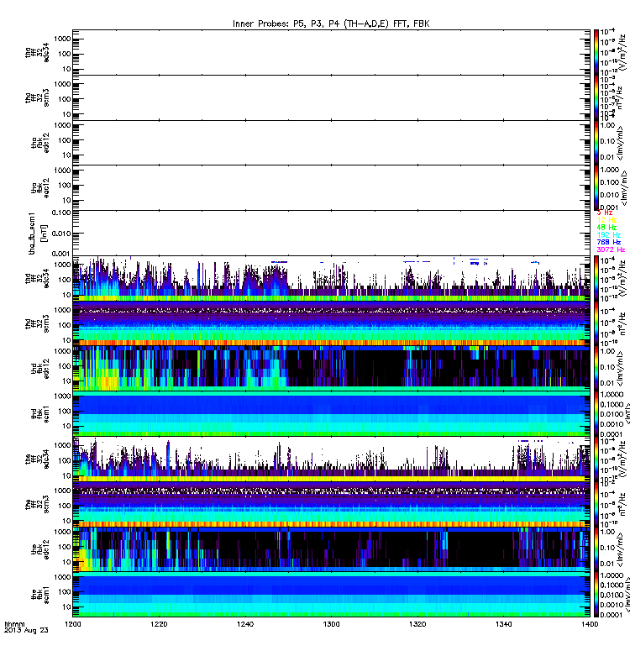Select the color bar beside the fbk edc12 panel
Image resolution: width=630 pixels, height=672 pixels.
coord(596,549)
